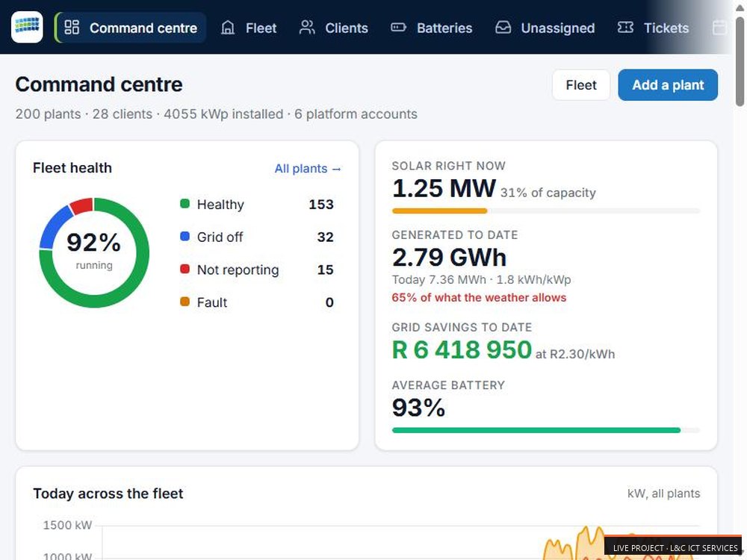
Task: Click the solar panel app logo
Action: (27, 27)
